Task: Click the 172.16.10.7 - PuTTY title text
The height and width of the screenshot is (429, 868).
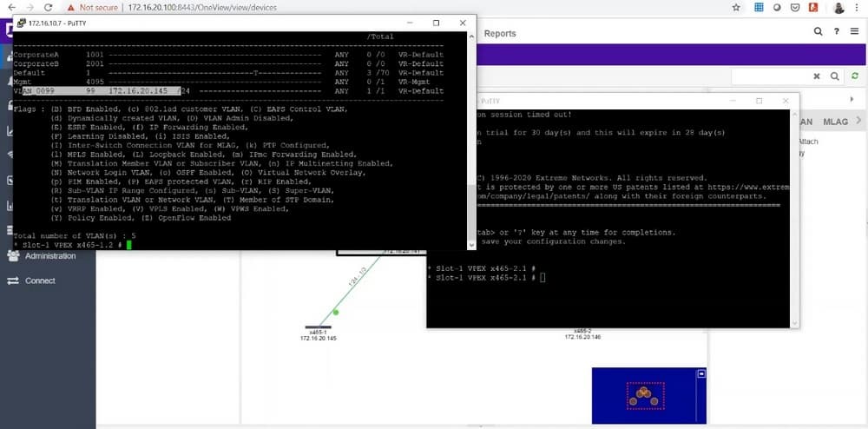Action: [57, 23]
